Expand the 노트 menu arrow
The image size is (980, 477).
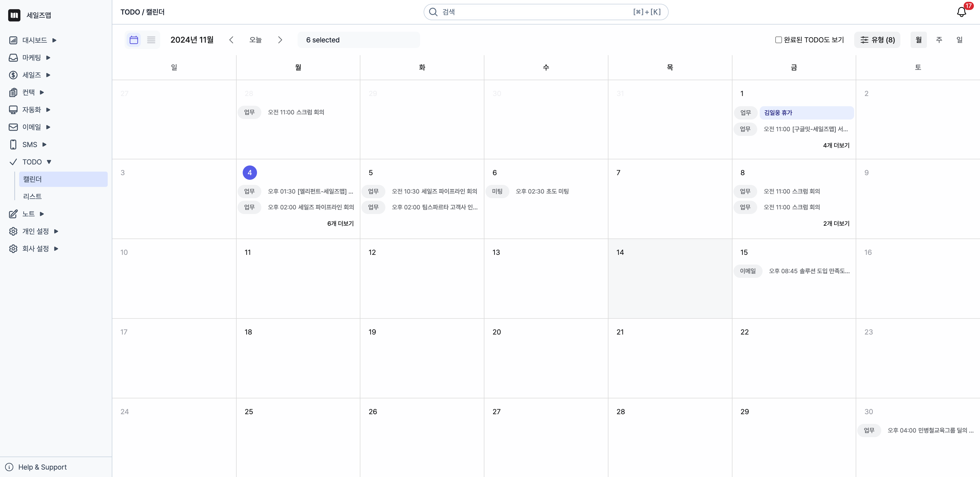pos(42,214)
